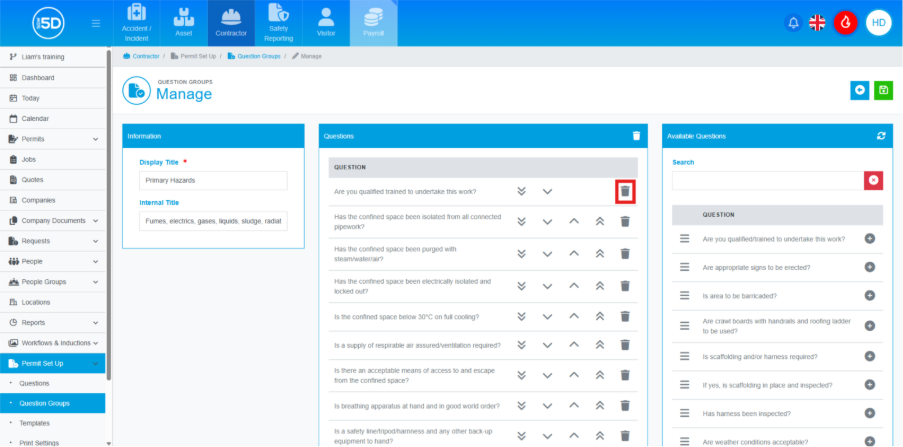Click the blue back arrow button
The height and width of the screenshot is (447, 903).
[859, 90]
